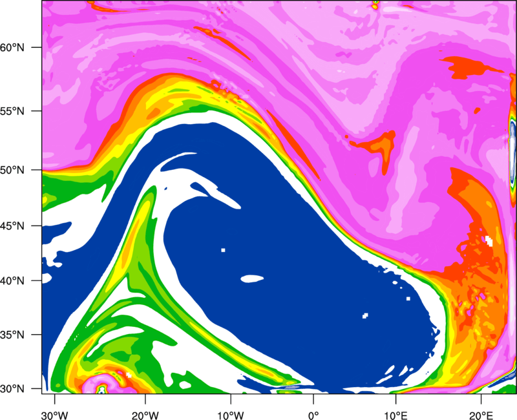
Task: Click the 10°W longitude label
Action: (x=230, y=415)
